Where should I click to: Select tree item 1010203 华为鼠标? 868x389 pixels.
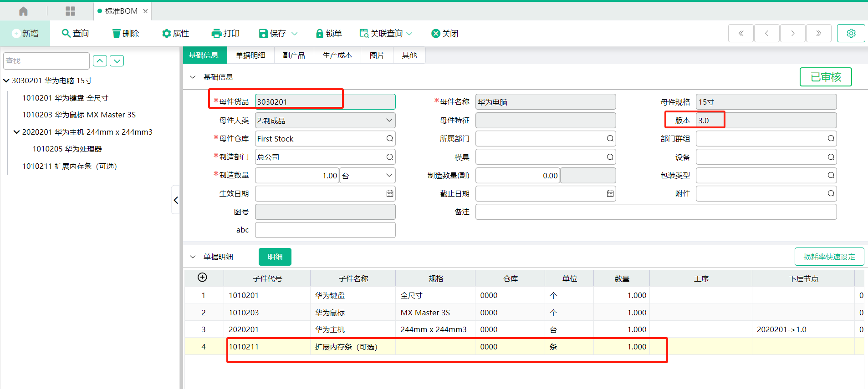[x=79, y=115]
